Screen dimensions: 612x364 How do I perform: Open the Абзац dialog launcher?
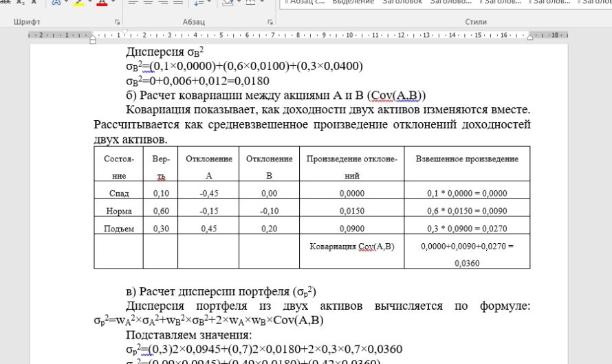pyautogui.click(x=270, y=22)
